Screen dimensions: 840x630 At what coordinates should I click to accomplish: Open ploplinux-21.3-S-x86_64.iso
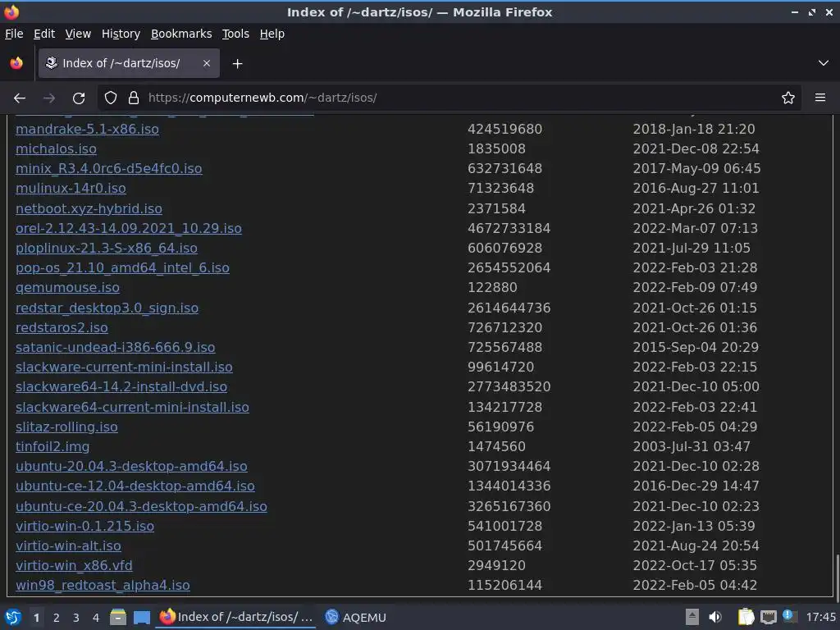pyautogui.click(x=107, y=249)
